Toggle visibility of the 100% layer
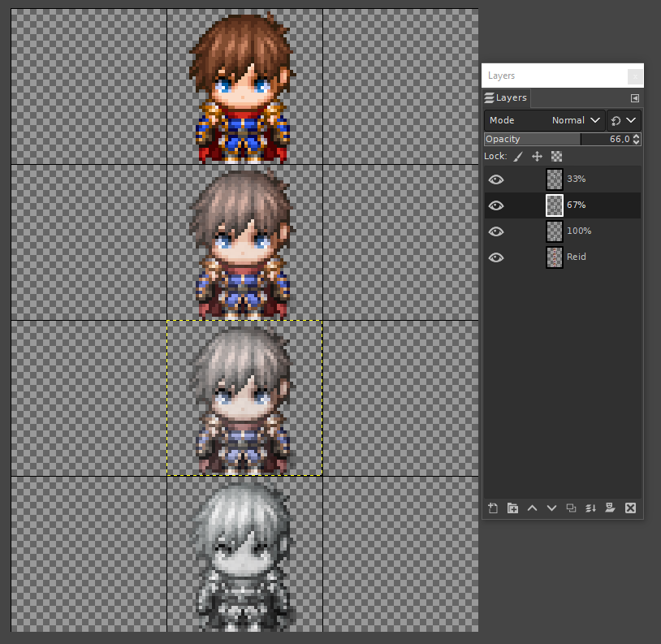The image size is (661, 644). pos(495,231)
